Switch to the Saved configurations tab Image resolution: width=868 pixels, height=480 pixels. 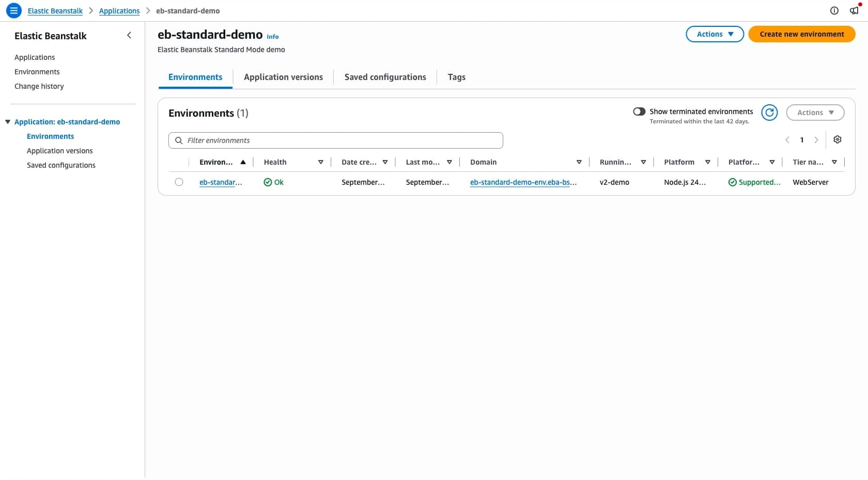(x=385, y=77)
